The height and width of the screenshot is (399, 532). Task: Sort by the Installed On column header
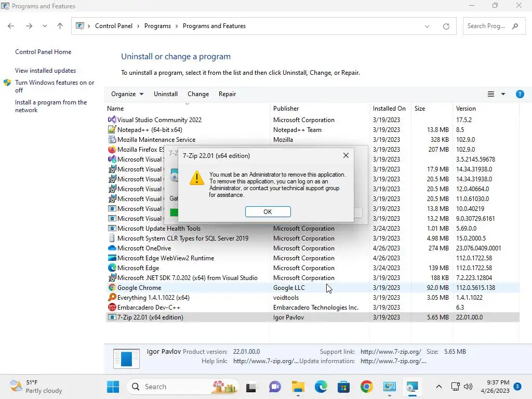click(390, 109)
